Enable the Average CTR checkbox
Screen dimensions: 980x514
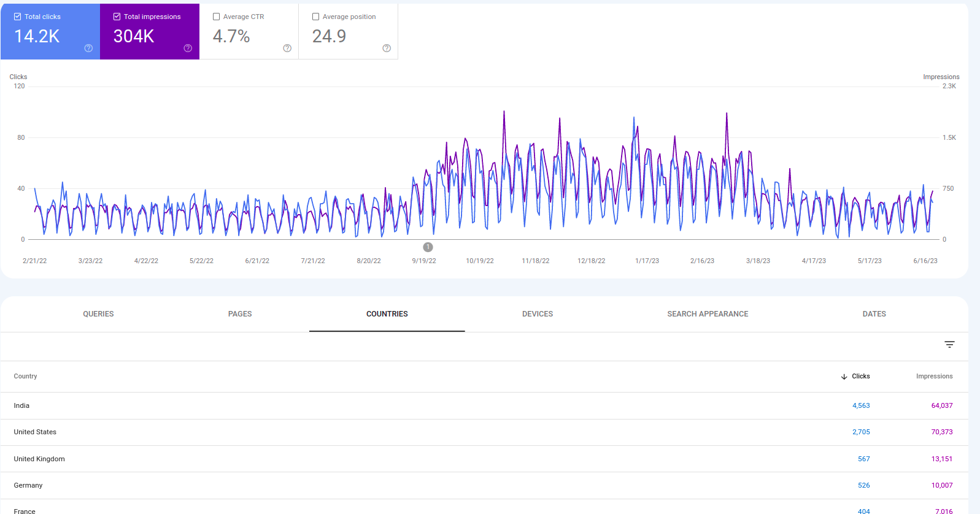(217, 17)
